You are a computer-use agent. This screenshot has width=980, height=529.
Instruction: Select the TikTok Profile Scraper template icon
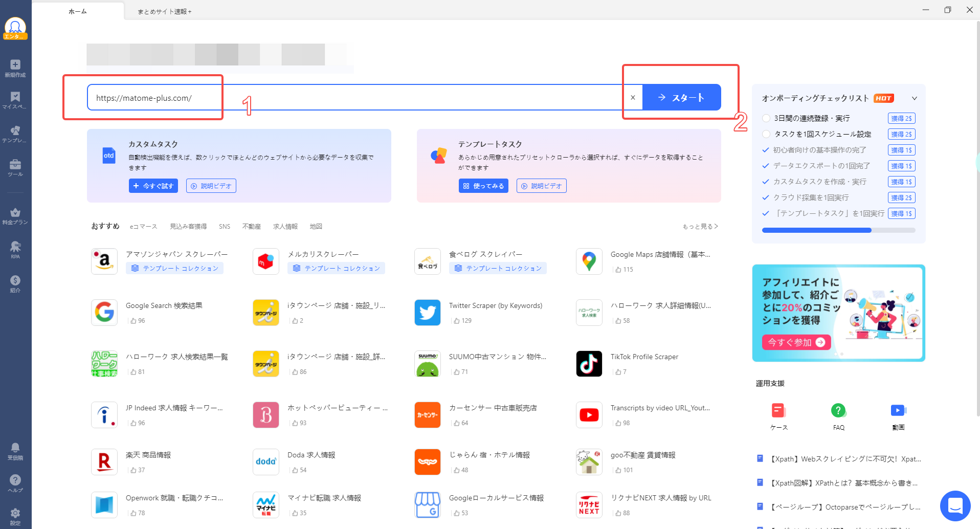(x=589, y=364)
